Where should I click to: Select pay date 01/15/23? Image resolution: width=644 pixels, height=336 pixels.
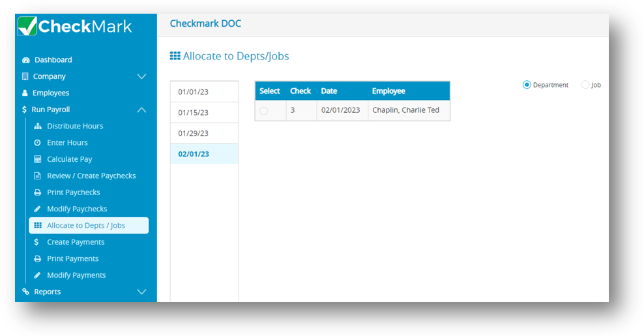(x=204, y=112)
